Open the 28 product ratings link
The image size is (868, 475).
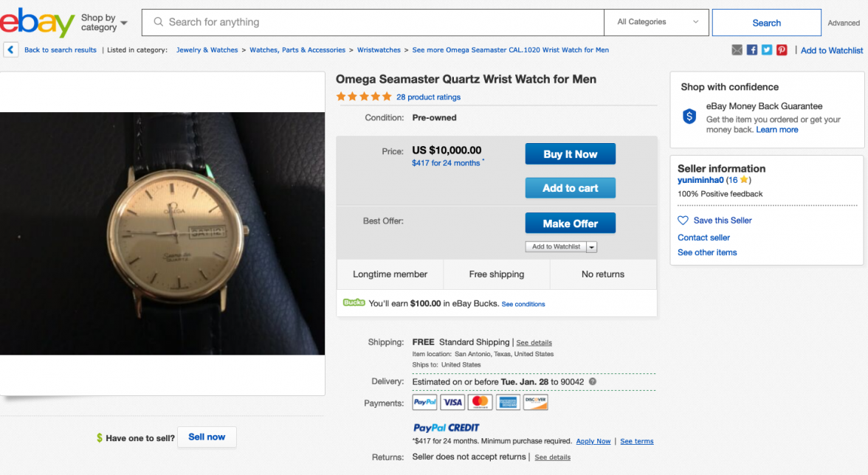point(428,97)
